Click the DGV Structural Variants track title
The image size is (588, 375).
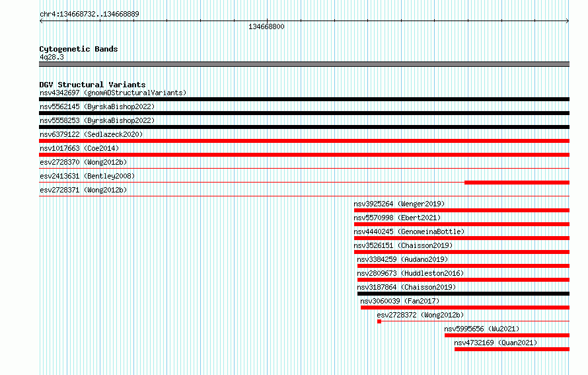click(92, 85)
